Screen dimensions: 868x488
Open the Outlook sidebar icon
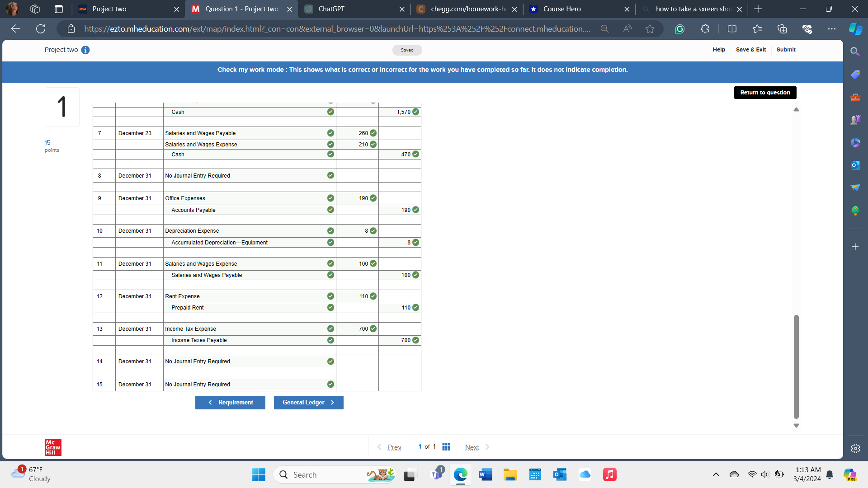pos(855,165)
